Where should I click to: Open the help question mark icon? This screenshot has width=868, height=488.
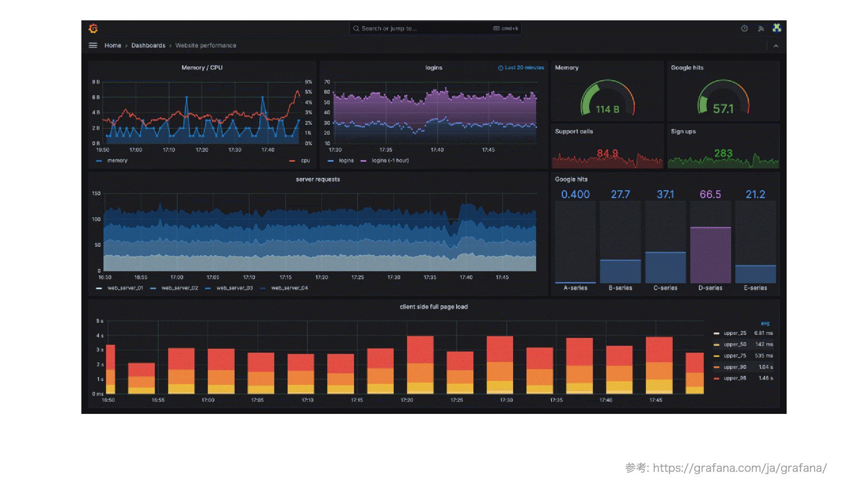click(x=744, y=28)
